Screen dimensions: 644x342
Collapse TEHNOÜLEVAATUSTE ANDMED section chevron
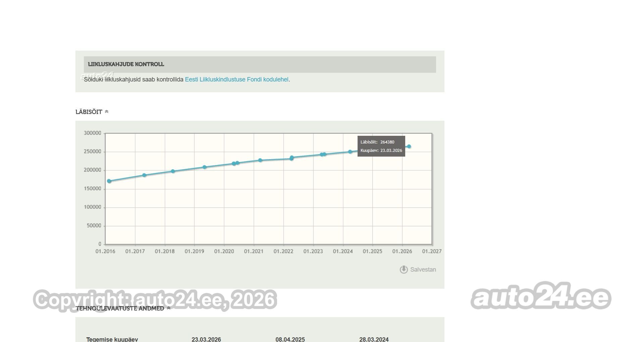pyautogui.click(x=169, y=308)
